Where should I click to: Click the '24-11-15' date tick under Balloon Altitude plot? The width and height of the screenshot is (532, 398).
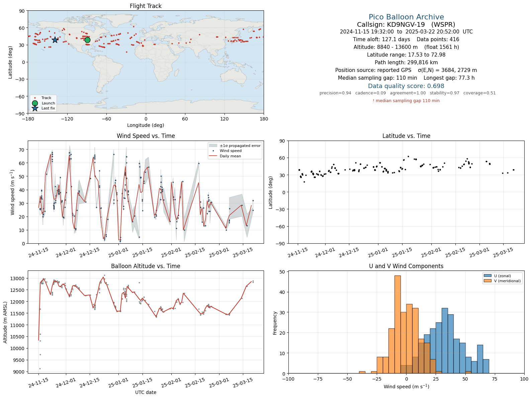tap(38, 383)
